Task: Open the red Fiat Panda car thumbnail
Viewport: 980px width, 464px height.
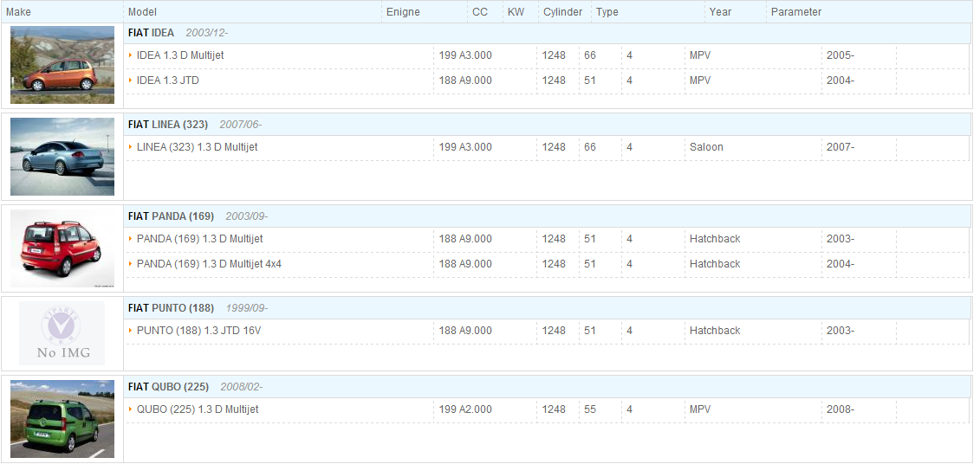Action: 62,248
